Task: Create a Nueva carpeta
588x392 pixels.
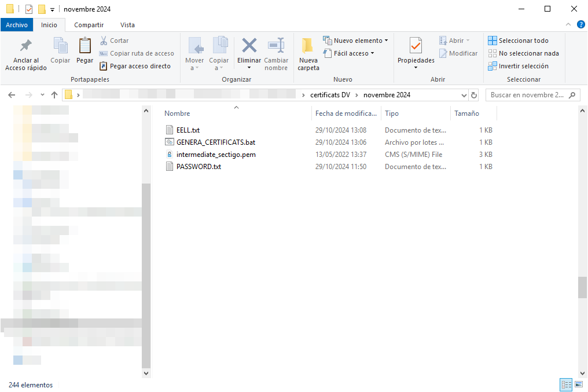Action: click(308, 54)
